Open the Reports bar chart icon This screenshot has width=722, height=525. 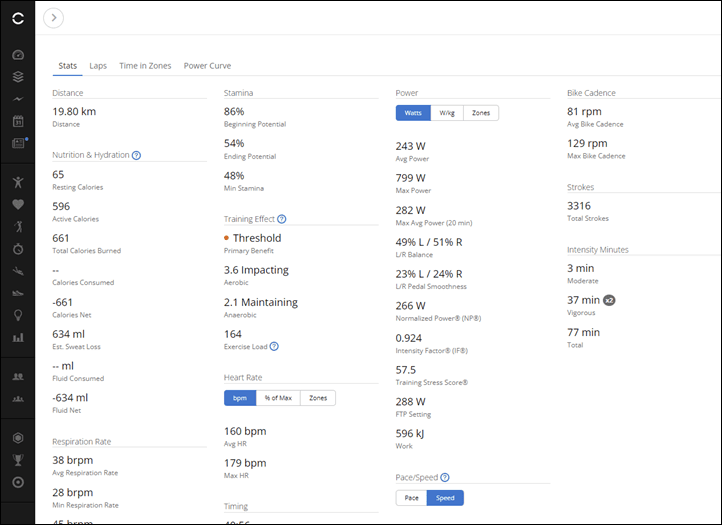click(x=18, y=338)
